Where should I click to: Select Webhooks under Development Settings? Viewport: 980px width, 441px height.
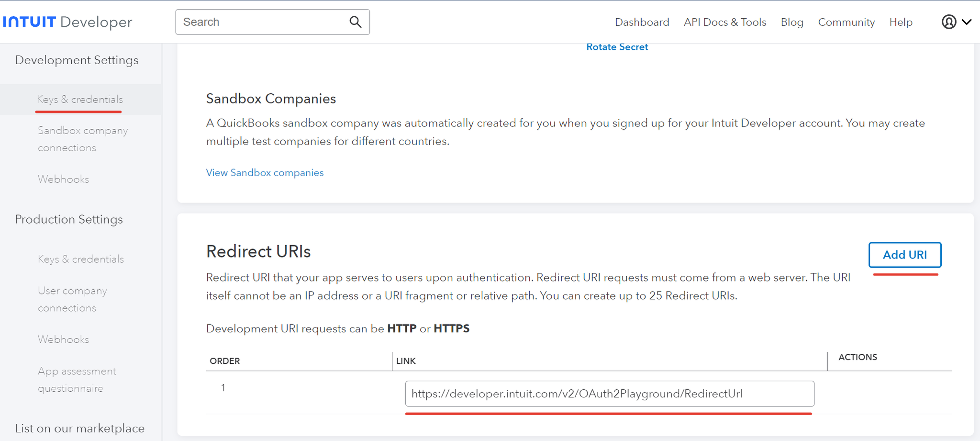(x=63, y=179)
